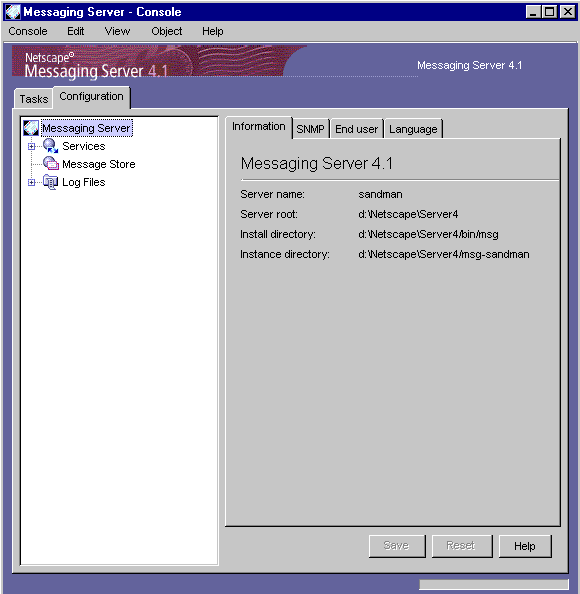Viewport: 580px width, 594px height.
Task: Select Log Files in the tree
Action: pos(84,182)
